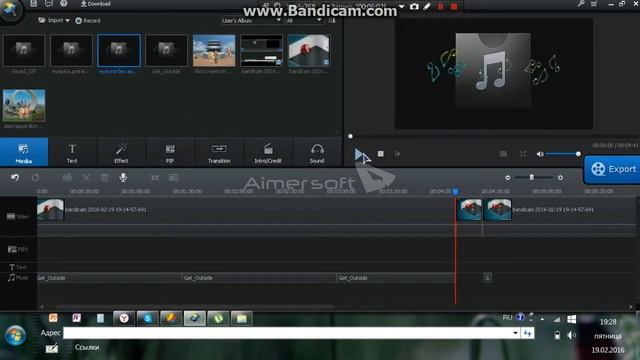
Task: Select the dark screen bandicam thumbnail
Action: click(x=261, y=51)
